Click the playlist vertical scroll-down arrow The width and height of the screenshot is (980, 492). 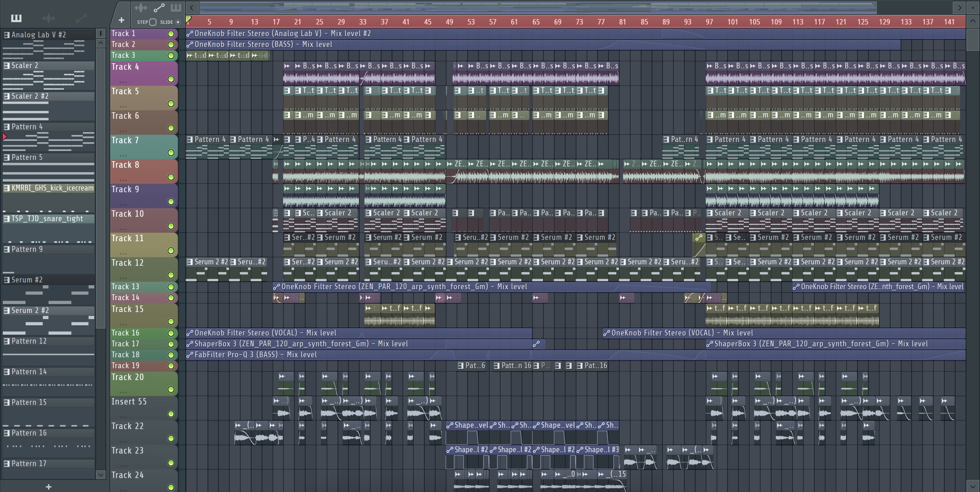click(973, 486)
